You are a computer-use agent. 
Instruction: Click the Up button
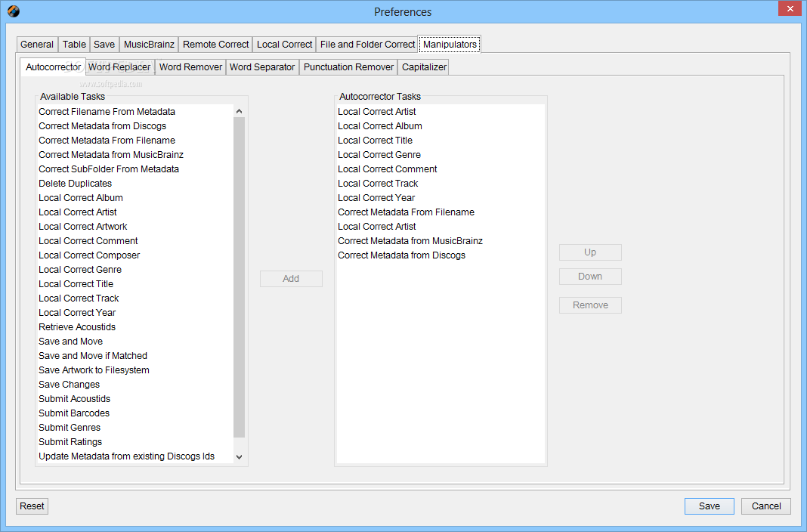[590, 252]
